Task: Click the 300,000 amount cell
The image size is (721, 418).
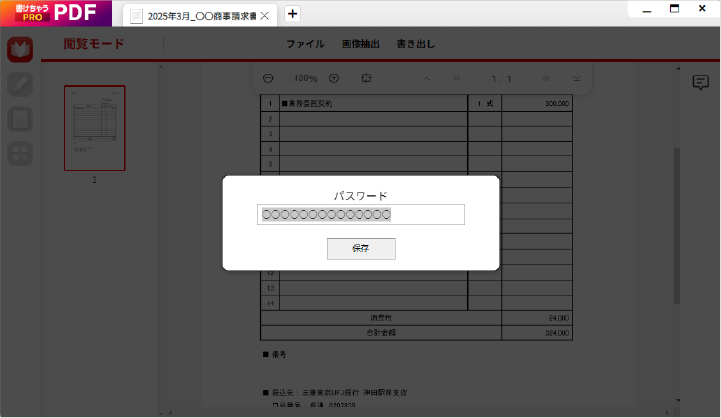Action: click(537, 104)
